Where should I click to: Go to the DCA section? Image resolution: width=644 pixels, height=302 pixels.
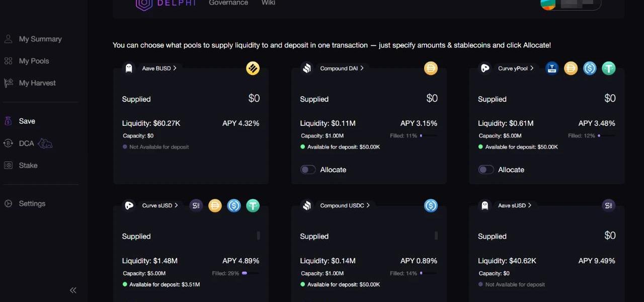coord(27,143)
